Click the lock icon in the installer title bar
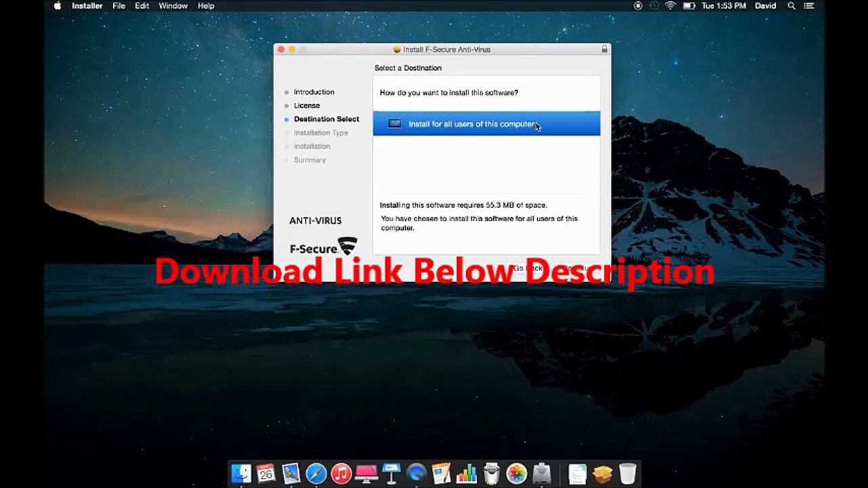The height and width of the screenshot is (488, 868). coord(604,49)
